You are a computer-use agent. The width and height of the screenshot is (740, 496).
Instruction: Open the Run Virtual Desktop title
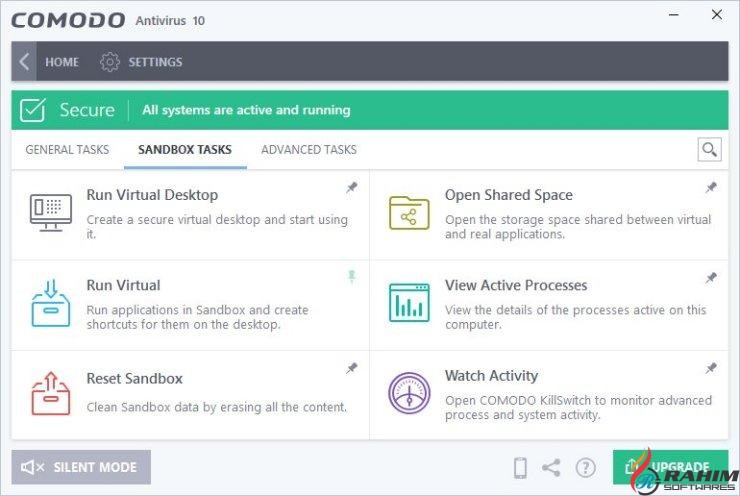click(152, 195)
